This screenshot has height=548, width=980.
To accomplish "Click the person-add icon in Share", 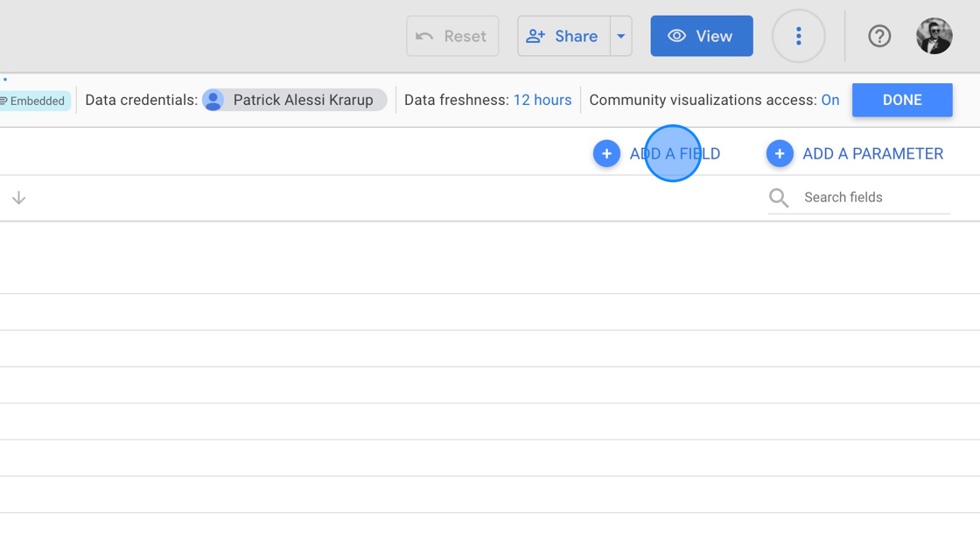I will click(535, 36).
